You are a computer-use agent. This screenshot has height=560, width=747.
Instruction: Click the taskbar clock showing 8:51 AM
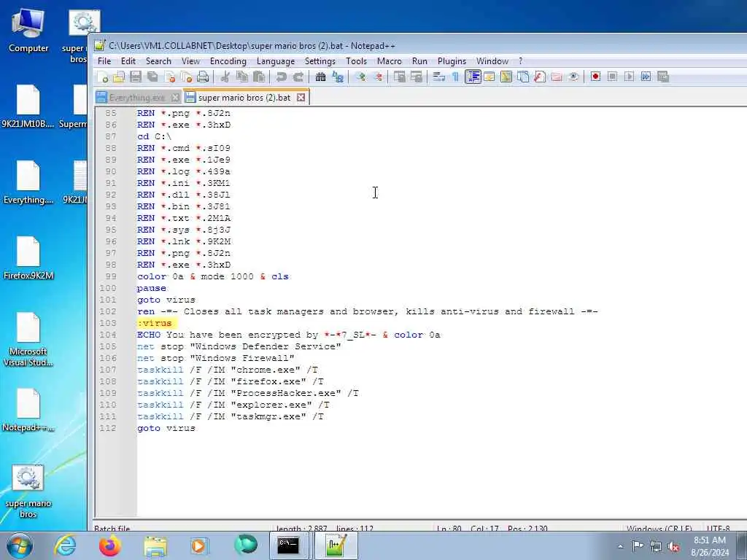(710, 546)
